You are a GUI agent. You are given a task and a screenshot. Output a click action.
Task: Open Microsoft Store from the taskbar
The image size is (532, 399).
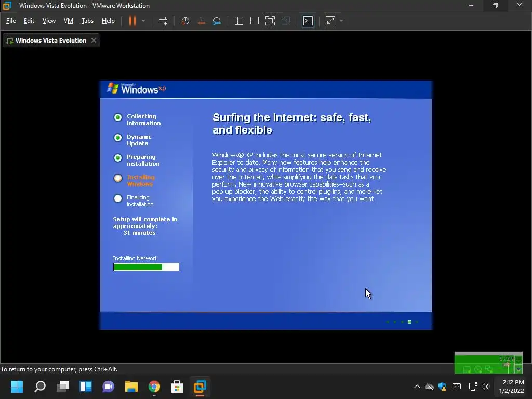pyautogui.click(x=177, y=387)
